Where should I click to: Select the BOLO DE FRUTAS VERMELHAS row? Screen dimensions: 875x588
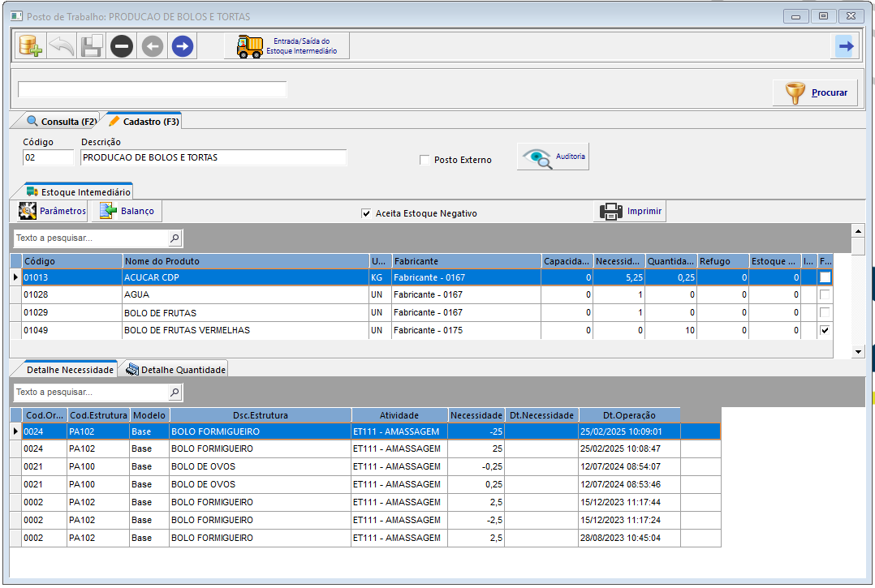click(427, 331)
